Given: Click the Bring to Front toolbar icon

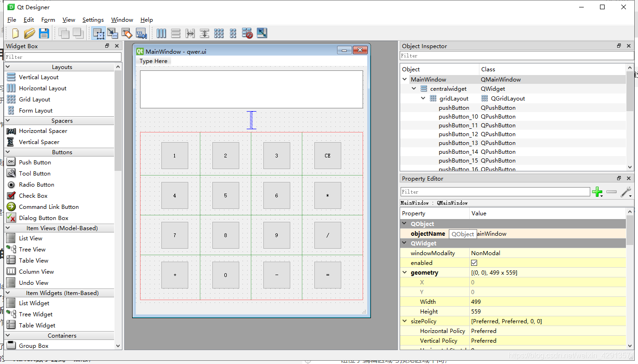Looking at the screenshot, I should pyautogui.click(x=78, y=33).
